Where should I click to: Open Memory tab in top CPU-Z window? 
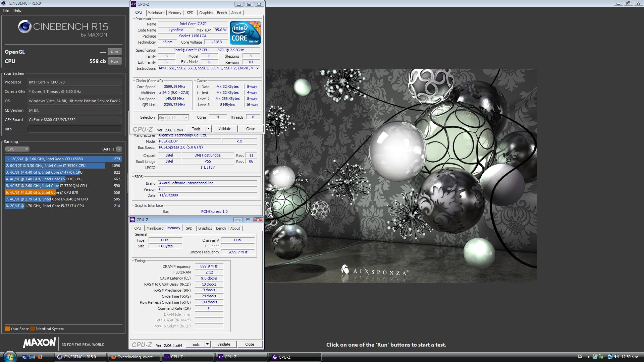(x=175, y=13)
